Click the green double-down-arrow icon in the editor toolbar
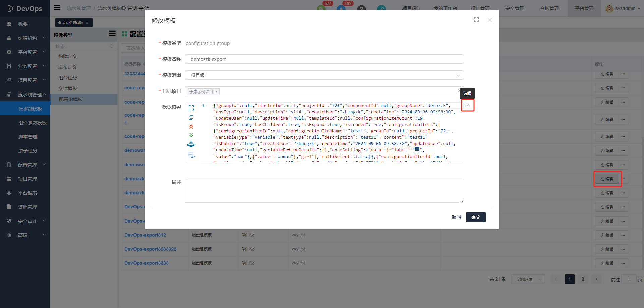Screen dimensions: 644x308 pos(191,135)
